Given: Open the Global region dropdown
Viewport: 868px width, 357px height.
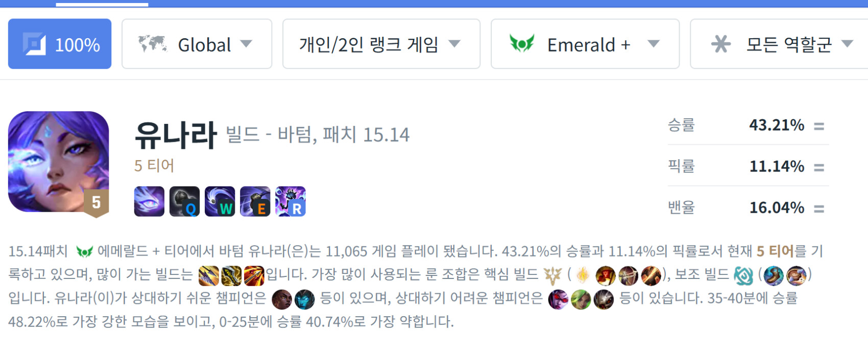Looking at the screenshot, I should (x=197, y=44).
